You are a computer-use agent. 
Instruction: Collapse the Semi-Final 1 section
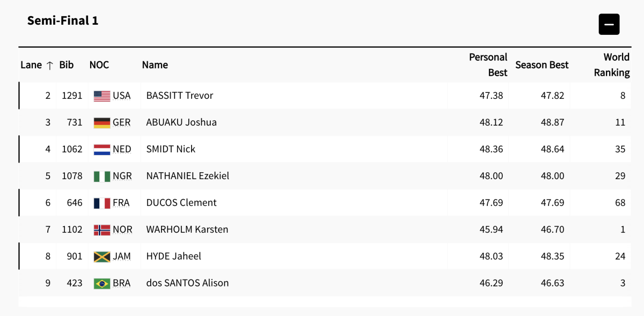(609, 24)
